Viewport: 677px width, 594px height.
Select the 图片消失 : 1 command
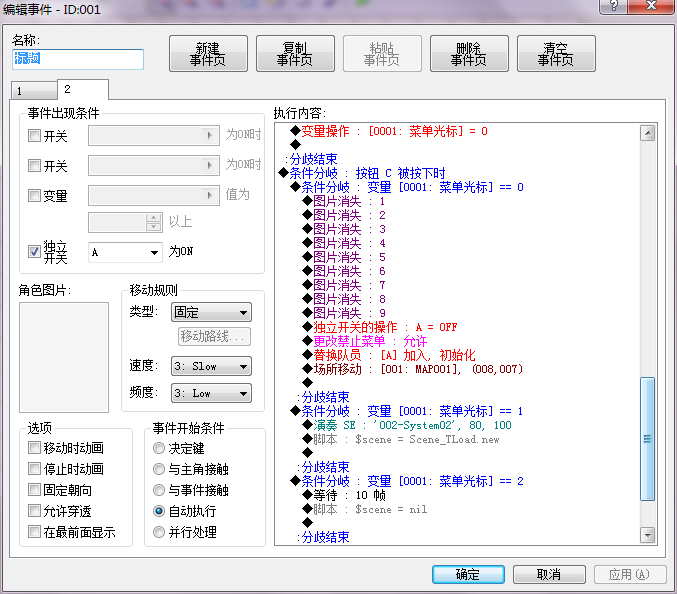(344, 201)
